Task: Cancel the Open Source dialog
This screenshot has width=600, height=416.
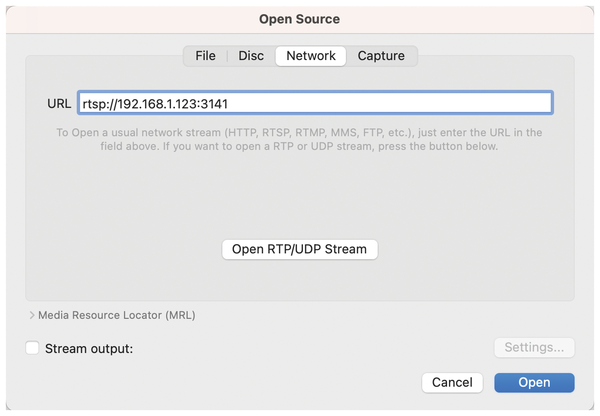Action: pyautogui.click(x=452, y=382)
